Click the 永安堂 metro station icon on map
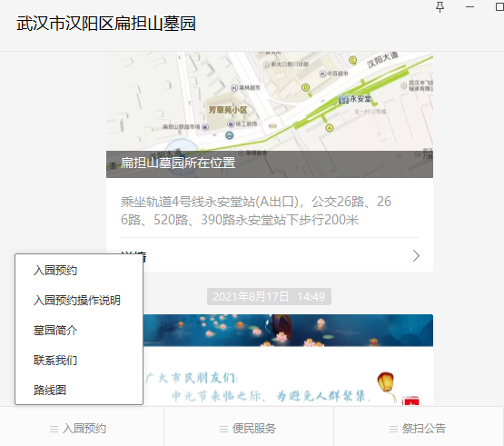Screen dimensions: 504x446 343,99
